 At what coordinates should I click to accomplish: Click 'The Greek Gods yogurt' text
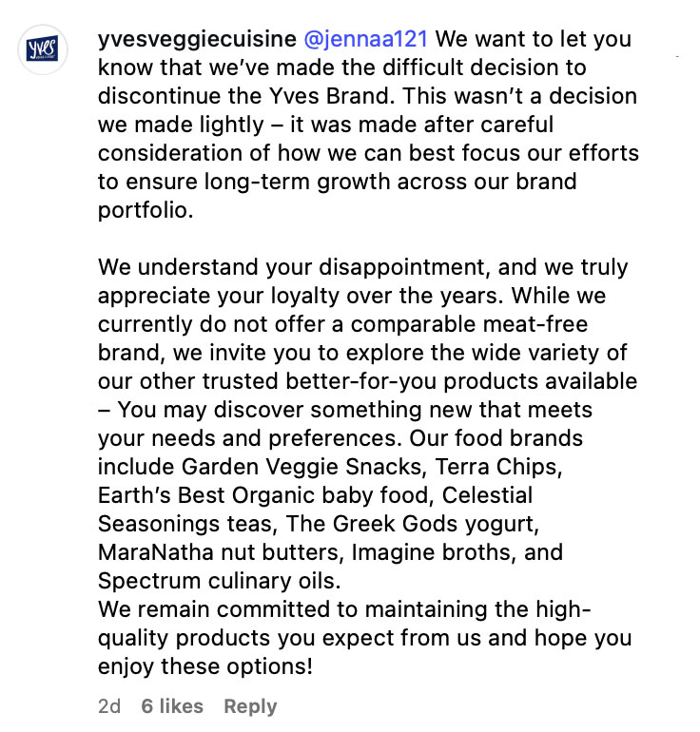[x=411, y=524]
